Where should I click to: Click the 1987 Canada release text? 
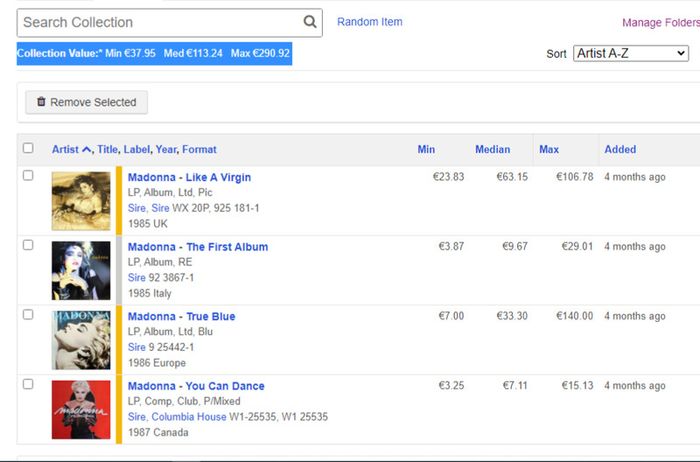tap(158, 433)
